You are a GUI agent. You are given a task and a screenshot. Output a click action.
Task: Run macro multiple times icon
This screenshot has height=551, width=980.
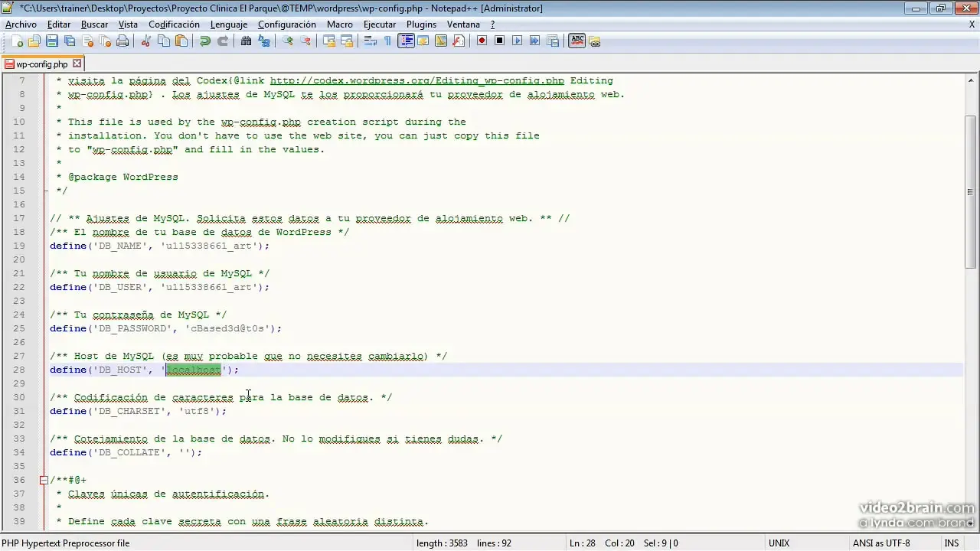tap(534, 41)
